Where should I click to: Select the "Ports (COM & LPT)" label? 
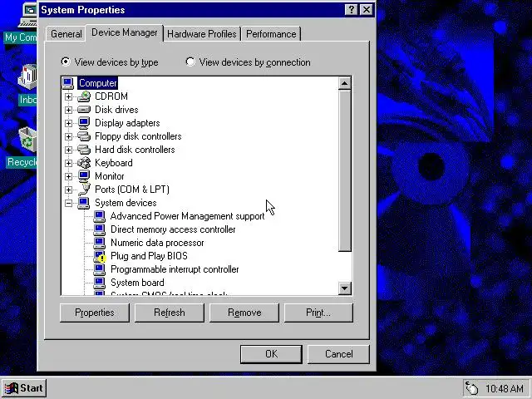[132, 190]
